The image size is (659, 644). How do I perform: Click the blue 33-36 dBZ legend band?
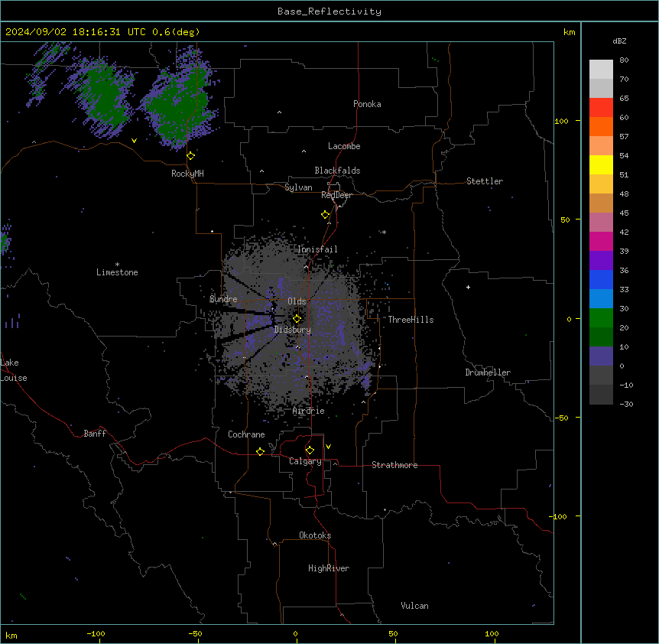(601, 279)
